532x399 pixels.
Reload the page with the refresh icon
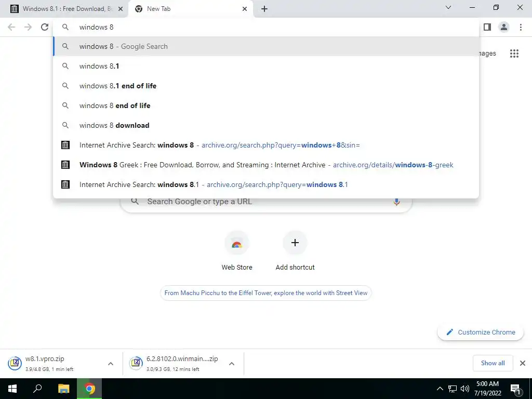[45, 27]
